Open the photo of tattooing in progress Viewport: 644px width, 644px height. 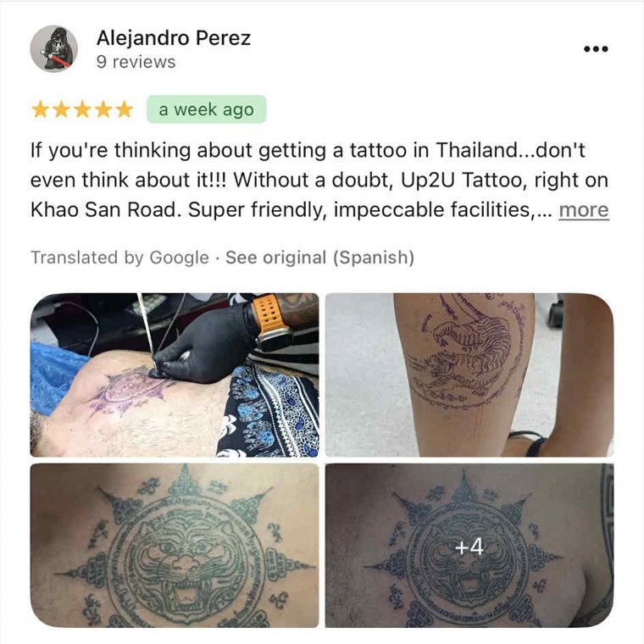pyautogui.click(x=175, y=375)
